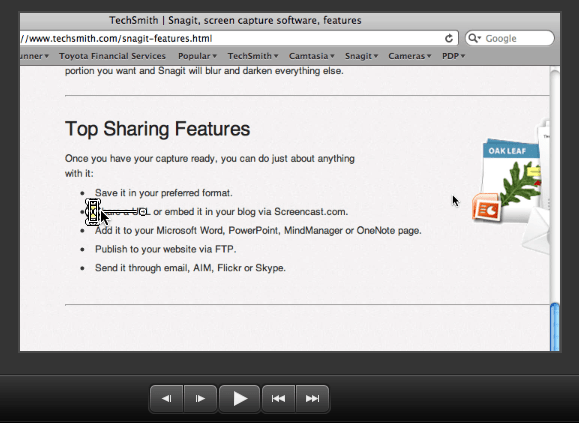Play the video with the play button
The width and height of the screenshot is (579, 423).
[240, 399]
